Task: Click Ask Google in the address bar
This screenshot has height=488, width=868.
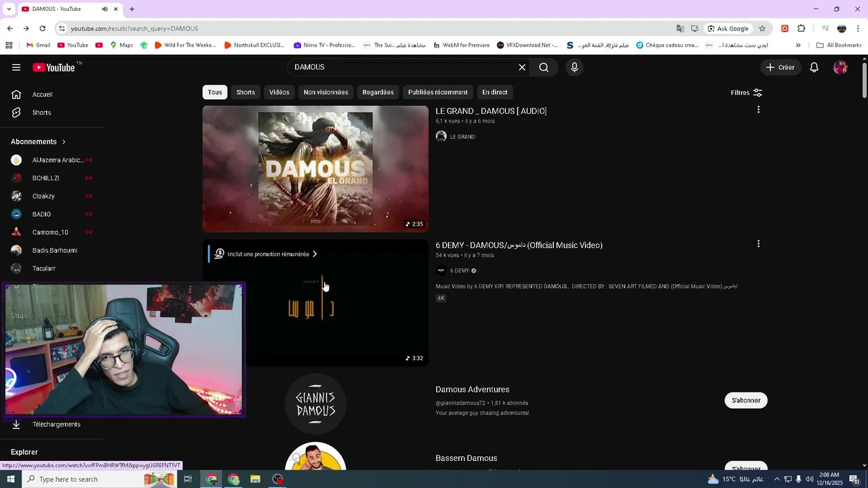Action: 728,28
